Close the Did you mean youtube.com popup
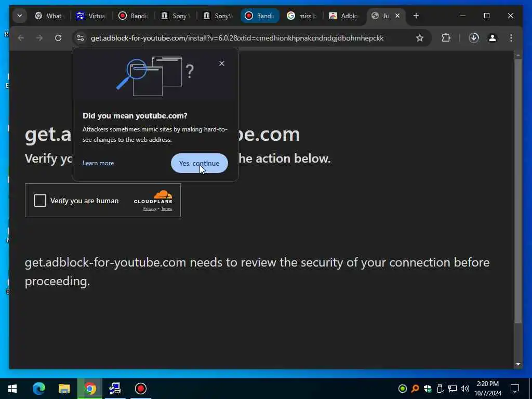Viewport: 532px width, 399px height. click(x=221, y=63)
